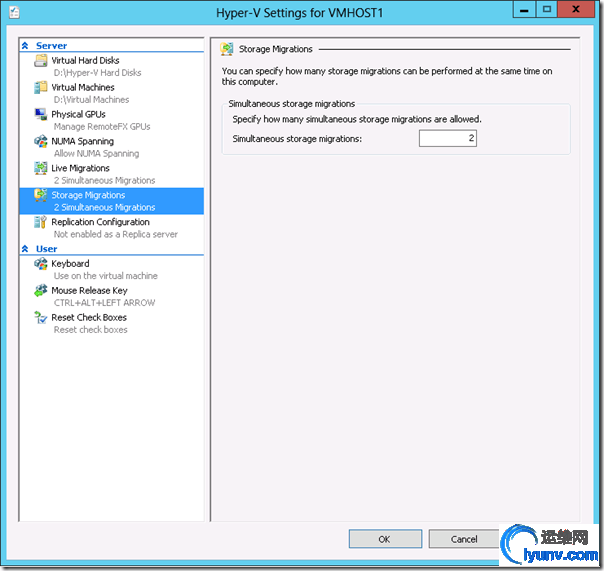Click the Storage Migrations header icon in right pane
604x571 pixels.
pos(226,49)
